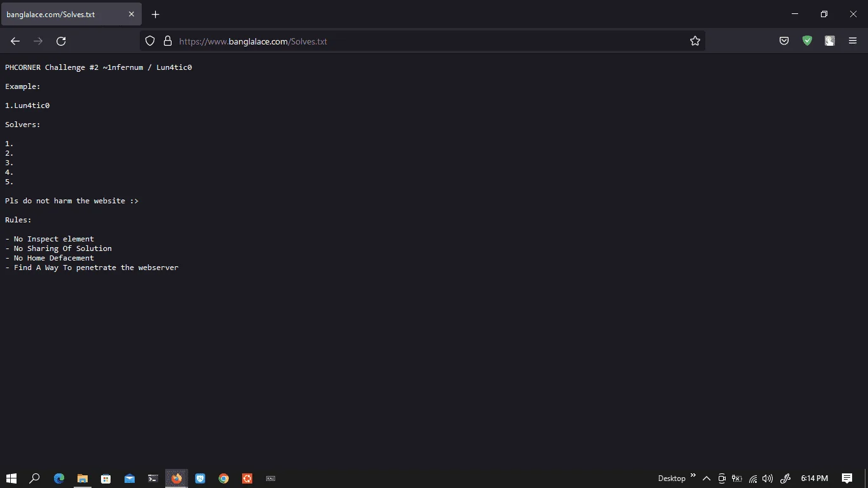Open the Windows Start menu
Viewport: 868px width, 488px height.
click(11, 478)
